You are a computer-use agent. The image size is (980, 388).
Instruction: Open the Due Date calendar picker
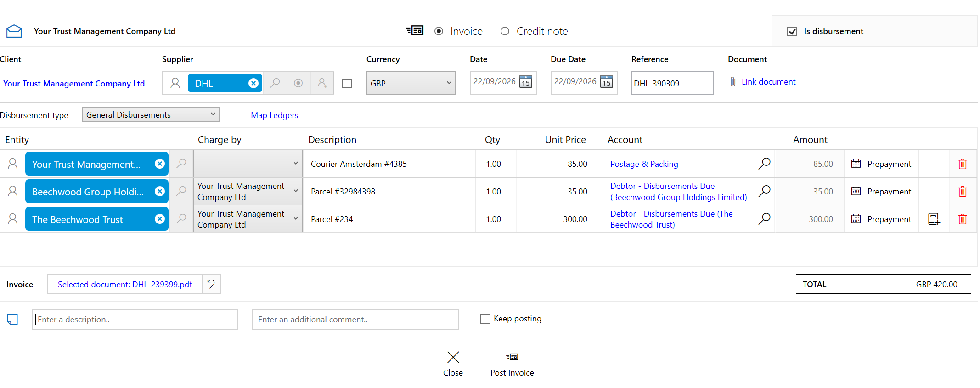607,82
